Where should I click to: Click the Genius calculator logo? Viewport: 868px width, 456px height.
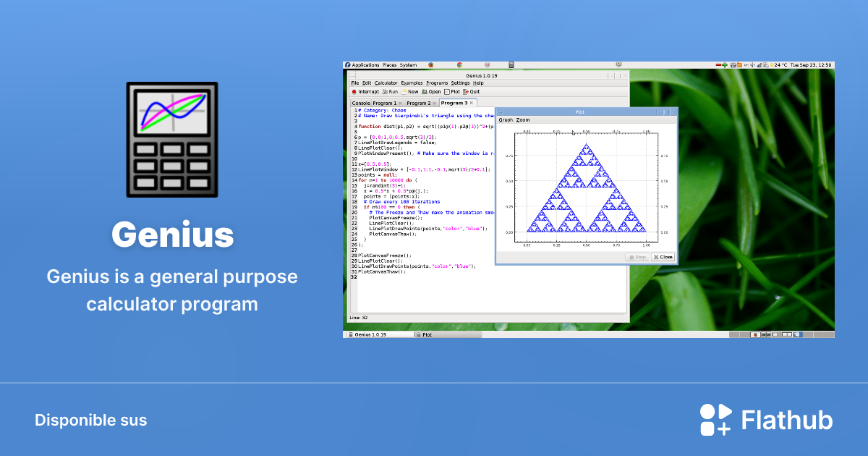point(171,139)
